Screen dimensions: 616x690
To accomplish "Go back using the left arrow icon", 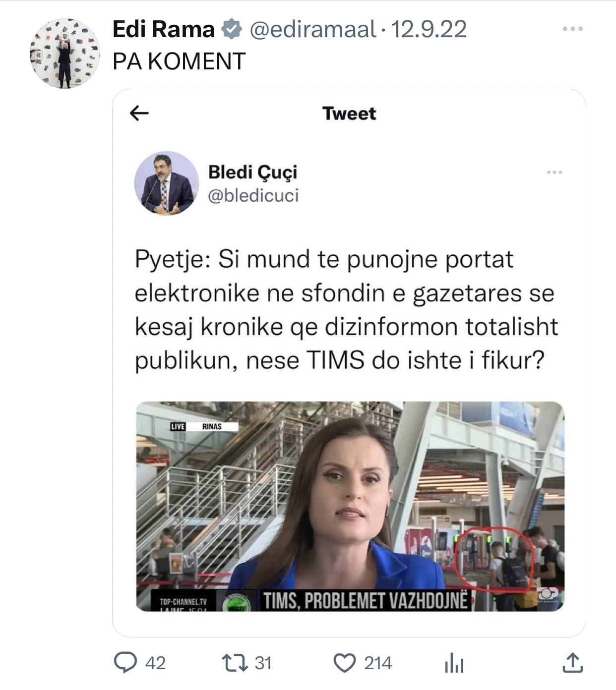I will coord(139,114).
